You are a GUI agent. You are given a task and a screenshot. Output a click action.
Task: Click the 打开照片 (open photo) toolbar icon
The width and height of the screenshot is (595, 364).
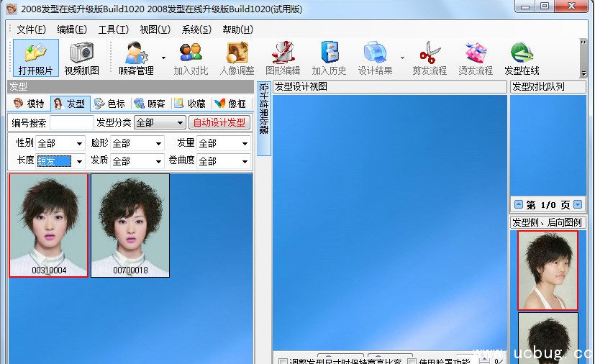point(35,58)
